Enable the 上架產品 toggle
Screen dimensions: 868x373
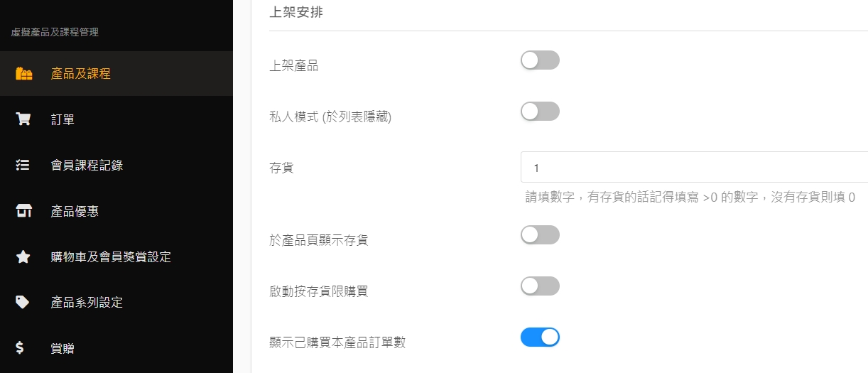point(540,60)
